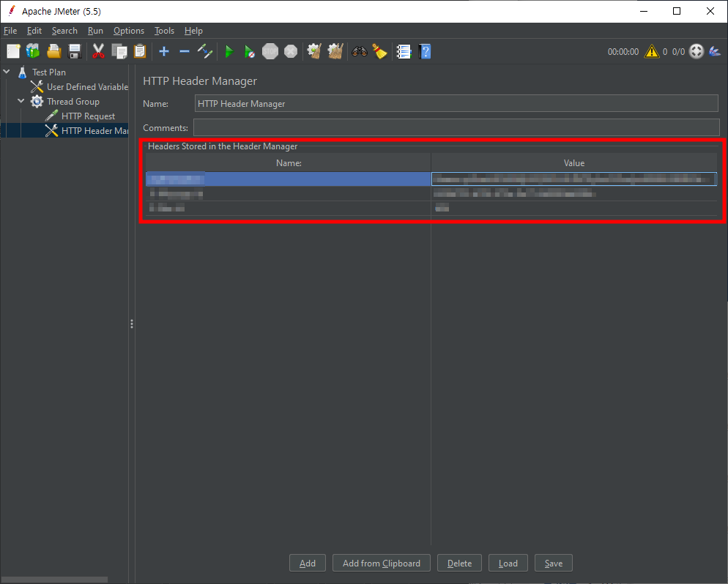Click the Load button

coord(508,563)
